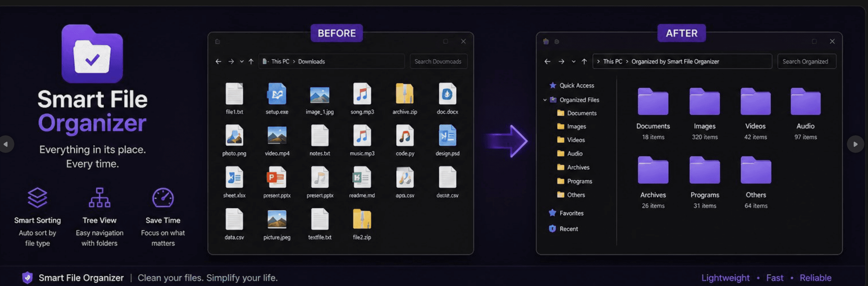Open the image_1.jpg picture file

[319, 95]
